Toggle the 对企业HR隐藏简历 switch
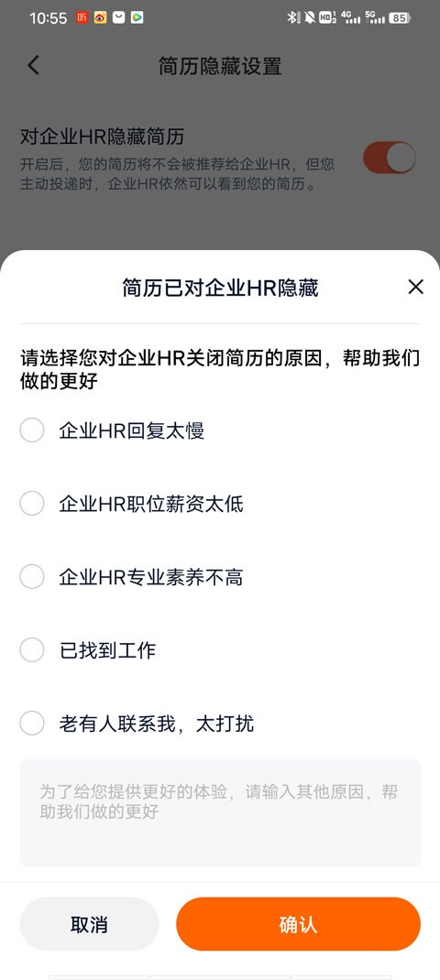 pyautogui.click(x=390, y=157)
